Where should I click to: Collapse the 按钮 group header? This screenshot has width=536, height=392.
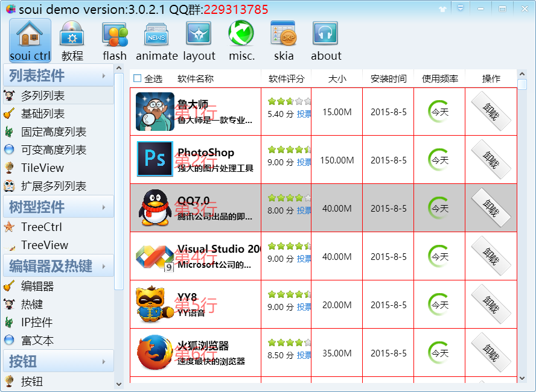[x=59, y=361]
